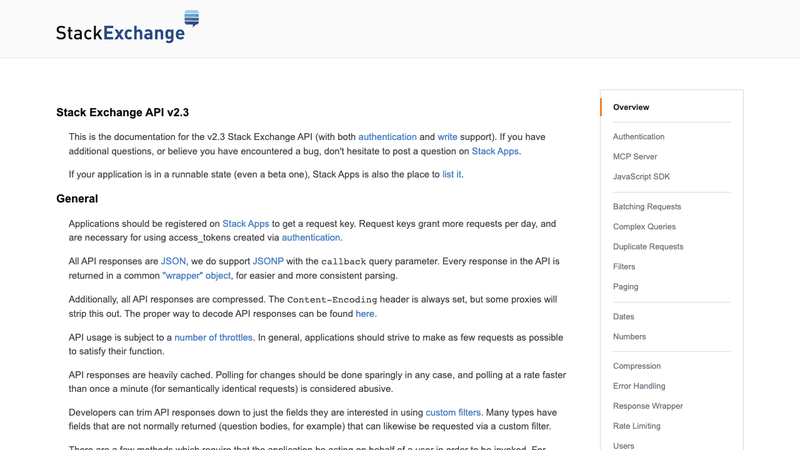The height and width of the screenshot is (450, 800).
Task: Select Overview in the sidebar
Action: click(x=631, y=107)
